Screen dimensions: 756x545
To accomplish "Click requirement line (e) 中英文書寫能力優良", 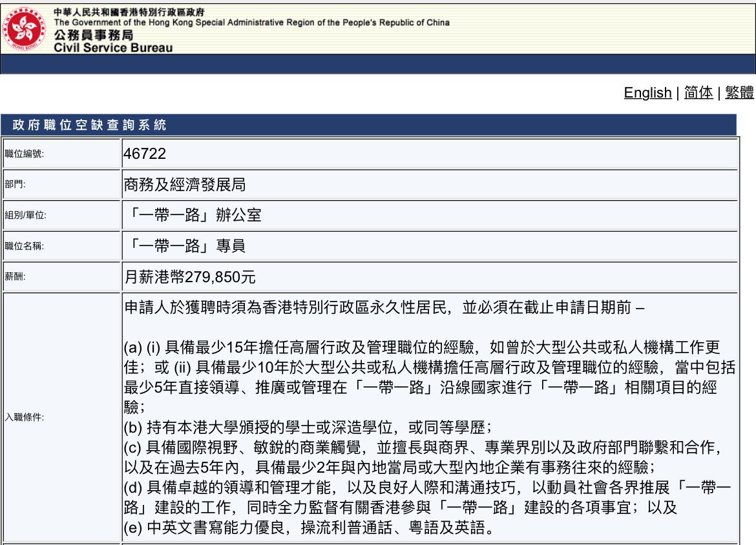I will [309, 528].
